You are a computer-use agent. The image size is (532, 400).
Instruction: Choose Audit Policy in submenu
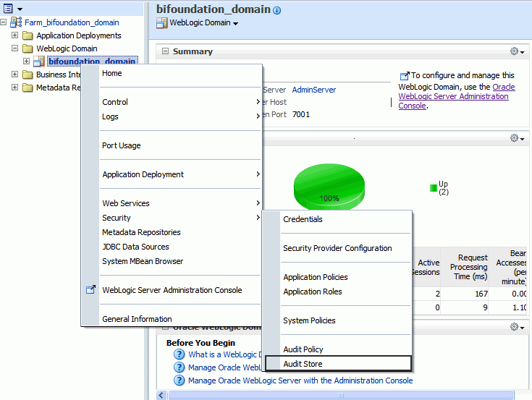303,349
